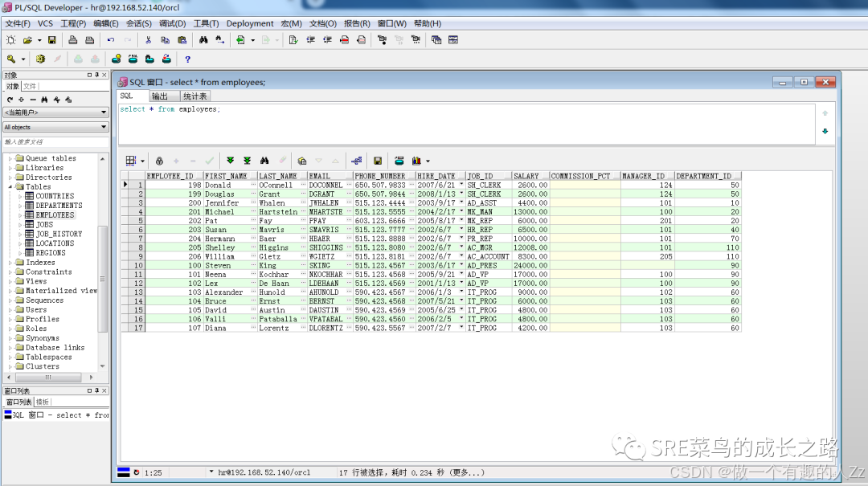Click the EMPLOYEE_ID column header
The image size is (868, 486).
tap(174, 176)
